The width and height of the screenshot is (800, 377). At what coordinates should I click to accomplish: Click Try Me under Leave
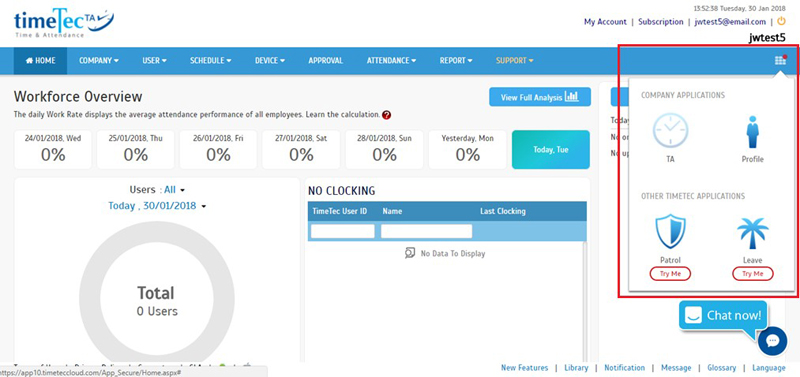(753, 274)
